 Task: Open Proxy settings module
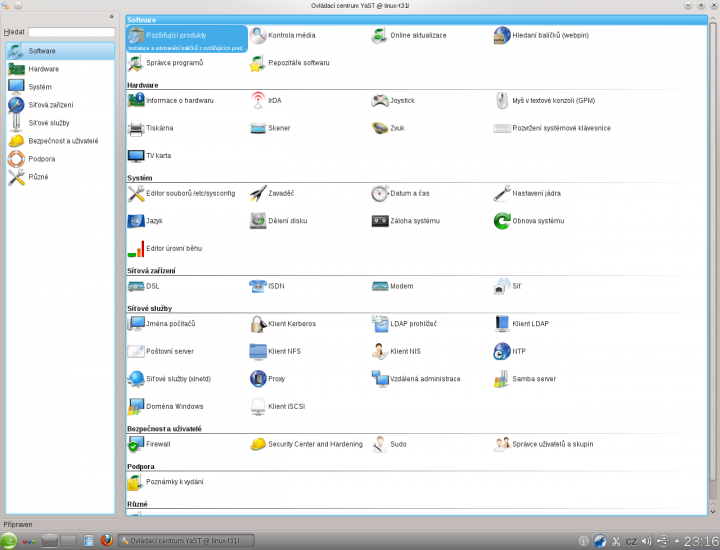[267, 379]
